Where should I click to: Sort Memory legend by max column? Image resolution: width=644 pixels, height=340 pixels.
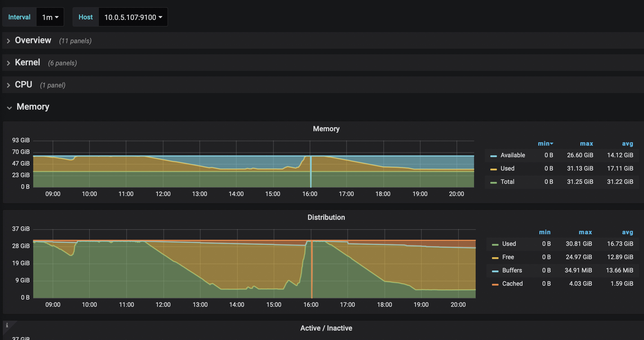(x=586, y=144)
